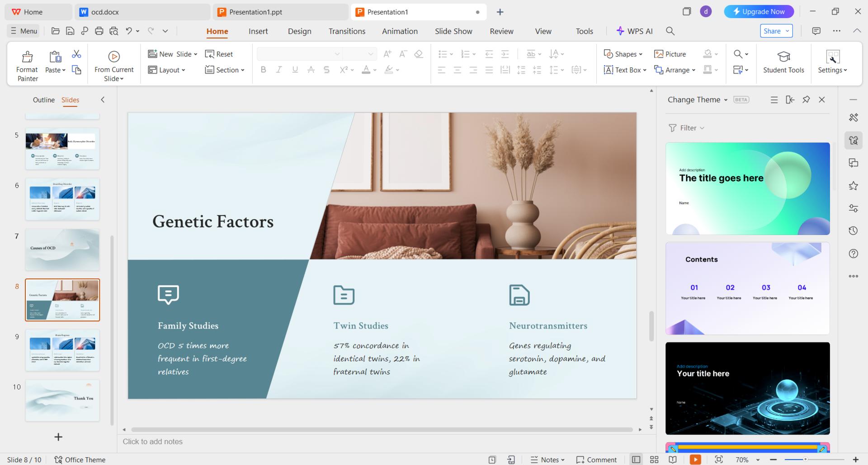
Task: Pin the Change Theme panel
Action: click(x=806, y=99)
